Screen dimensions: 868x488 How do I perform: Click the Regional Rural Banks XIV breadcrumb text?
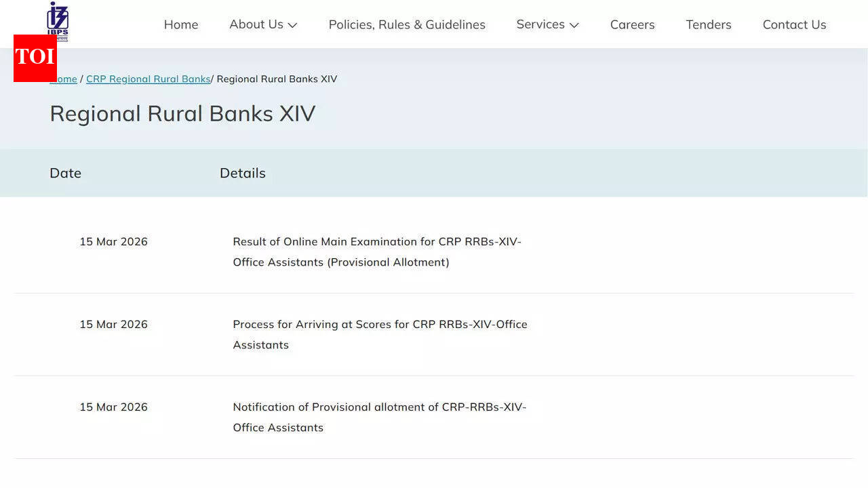[276, 79]
